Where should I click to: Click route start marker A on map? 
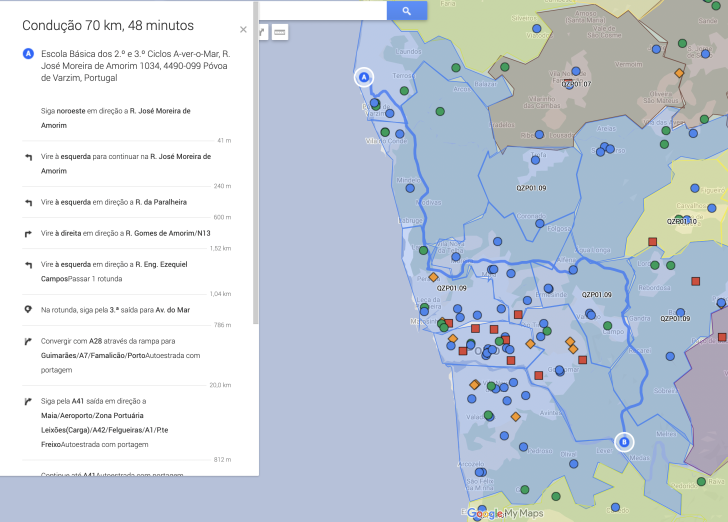(364, 77)
